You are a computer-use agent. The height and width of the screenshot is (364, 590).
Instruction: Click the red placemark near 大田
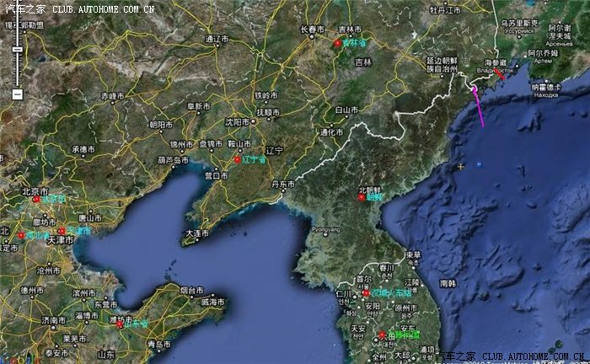tap(382, 335)
